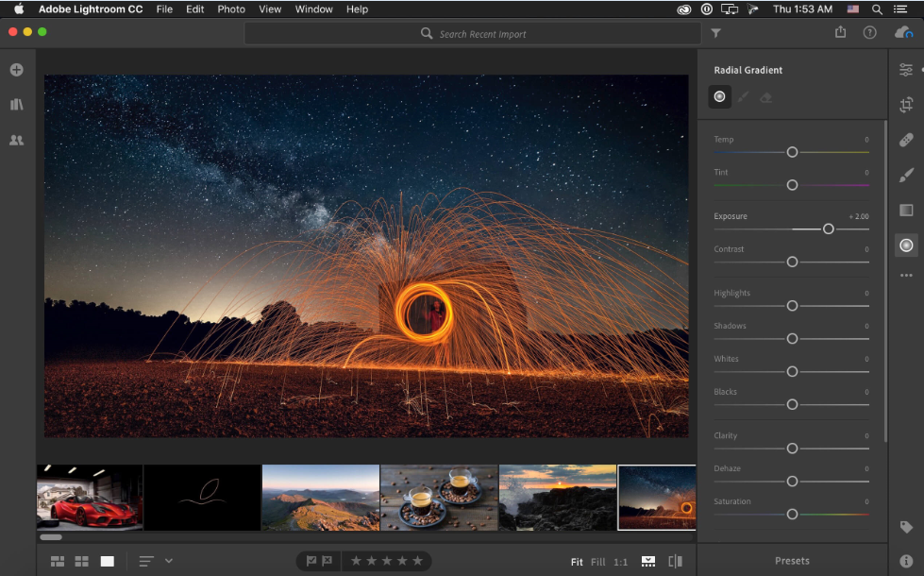Select the Brush tool in right toolbar

906,175
